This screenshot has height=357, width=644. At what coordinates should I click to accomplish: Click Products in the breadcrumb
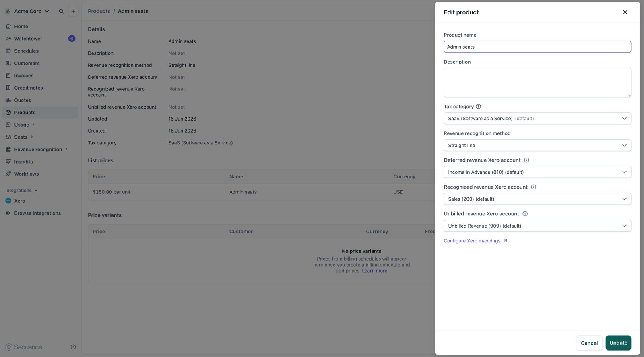[99, 11]
